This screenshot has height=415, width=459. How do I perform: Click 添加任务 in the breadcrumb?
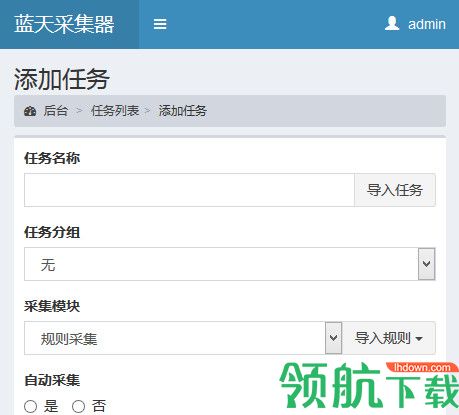(x=183, y=111)
